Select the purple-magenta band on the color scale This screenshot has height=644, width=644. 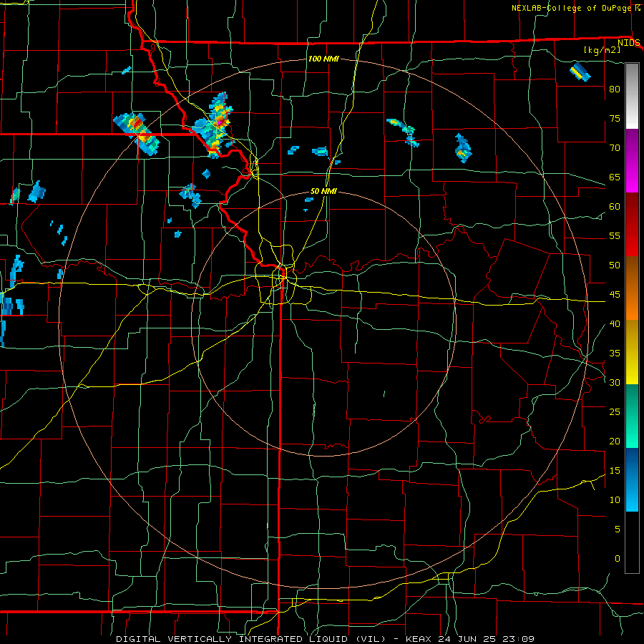(632, 160)
